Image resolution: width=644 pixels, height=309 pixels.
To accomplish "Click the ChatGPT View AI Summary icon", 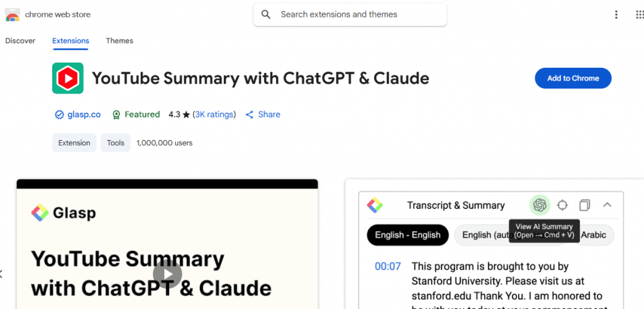I will [540, 205].
